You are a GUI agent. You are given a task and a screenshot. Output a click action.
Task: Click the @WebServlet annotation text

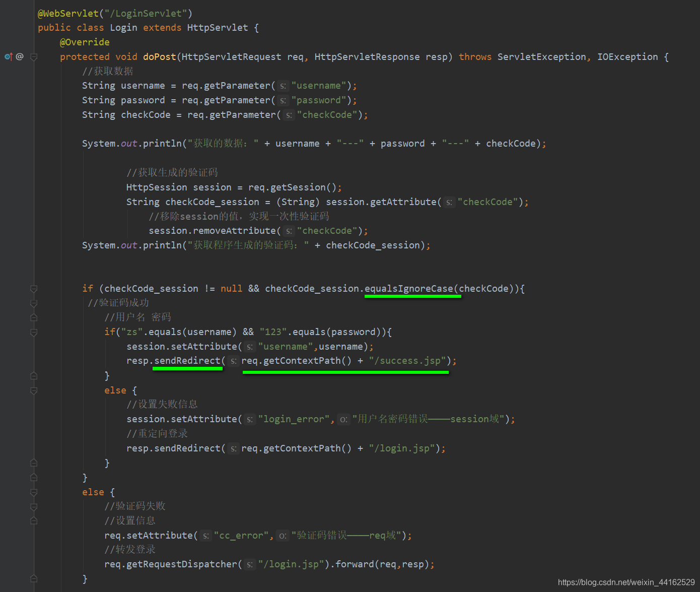click(x=68, y=14)
